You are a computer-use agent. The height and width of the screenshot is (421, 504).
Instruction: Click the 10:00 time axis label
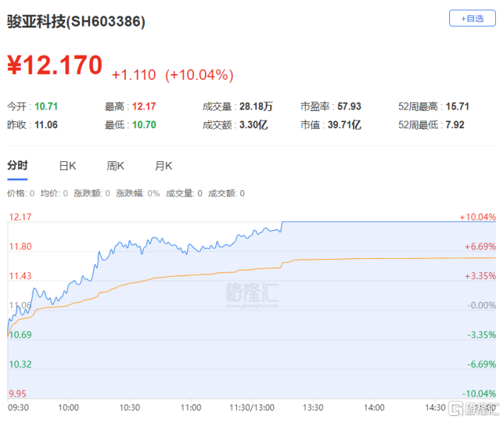coord(68,408)
